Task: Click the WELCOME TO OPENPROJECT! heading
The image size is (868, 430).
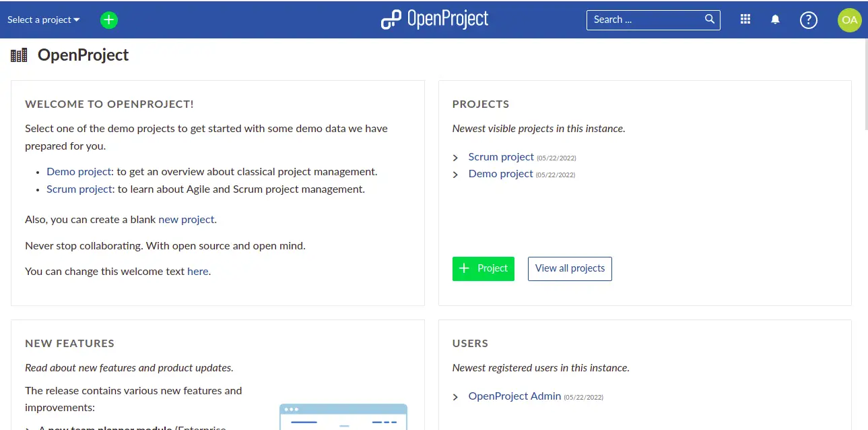Action: 109,104
